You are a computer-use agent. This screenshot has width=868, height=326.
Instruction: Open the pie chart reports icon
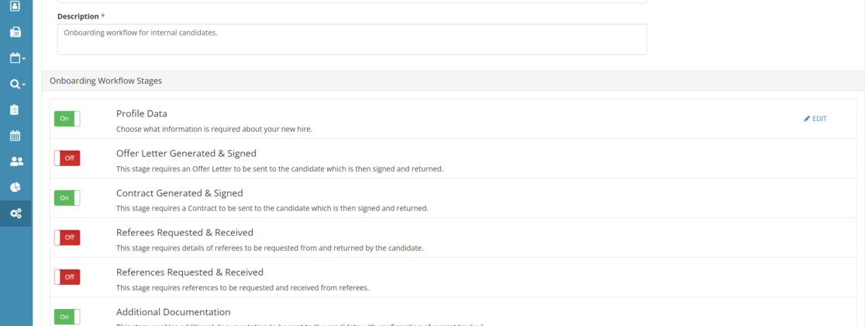click(15, 187)
